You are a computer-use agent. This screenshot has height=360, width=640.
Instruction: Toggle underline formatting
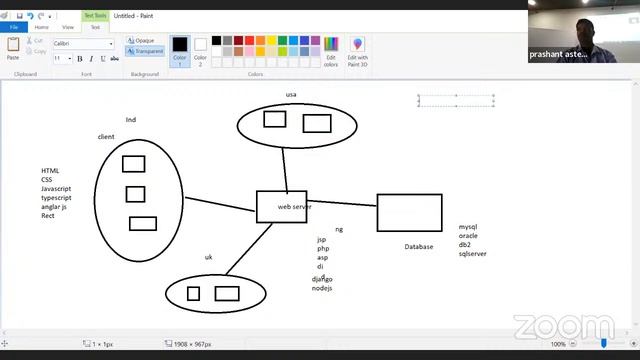[103, 59]
